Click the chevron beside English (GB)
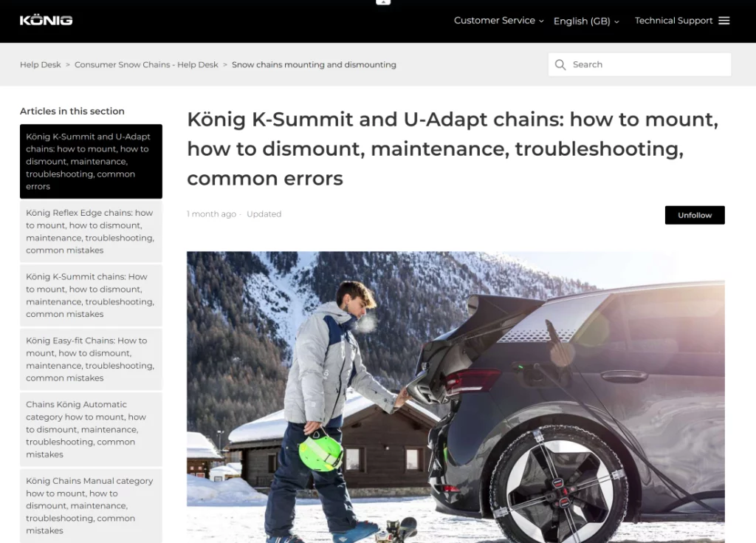 pyautogui.click(x=616, y=21)
